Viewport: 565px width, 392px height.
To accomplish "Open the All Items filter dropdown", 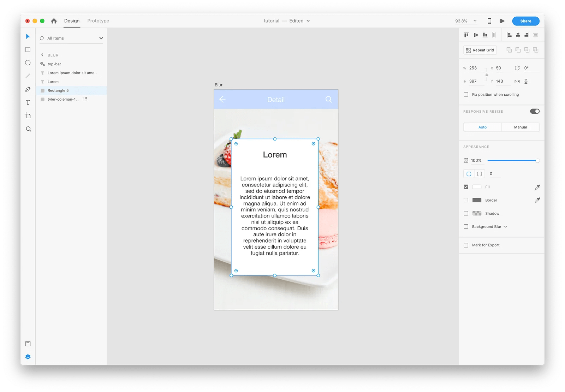I will [101, 38].
